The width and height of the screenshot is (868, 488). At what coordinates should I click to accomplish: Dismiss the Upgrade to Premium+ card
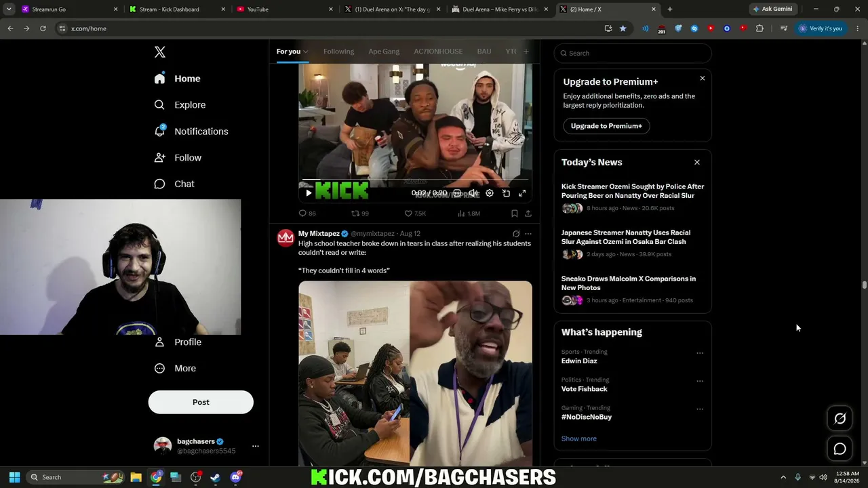click(703, 79)
